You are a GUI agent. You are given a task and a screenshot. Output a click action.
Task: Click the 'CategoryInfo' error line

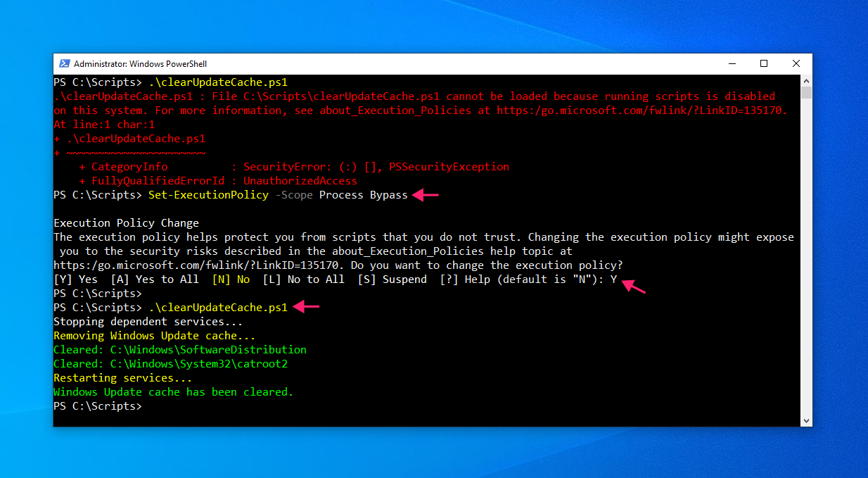(x=294, y=167)
